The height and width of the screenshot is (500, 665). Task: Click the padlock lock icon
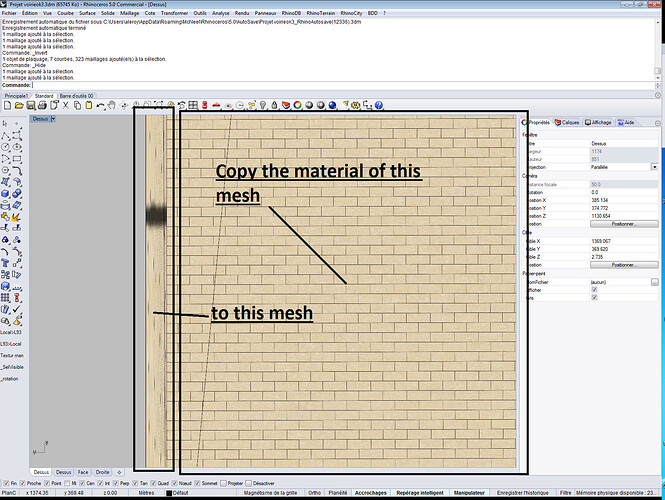(274, 105)
